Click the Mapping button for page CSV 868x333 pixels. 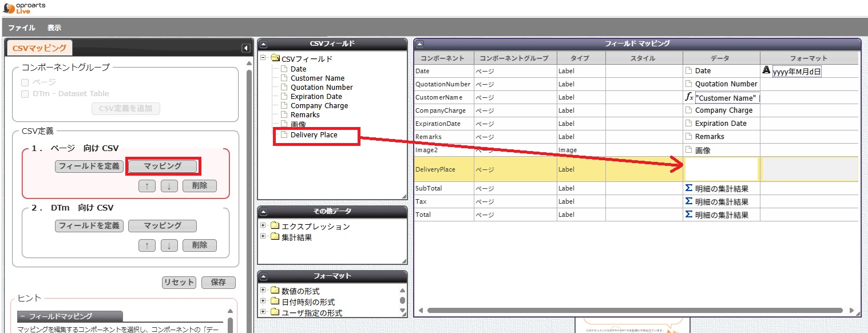[x=162, y=166]
